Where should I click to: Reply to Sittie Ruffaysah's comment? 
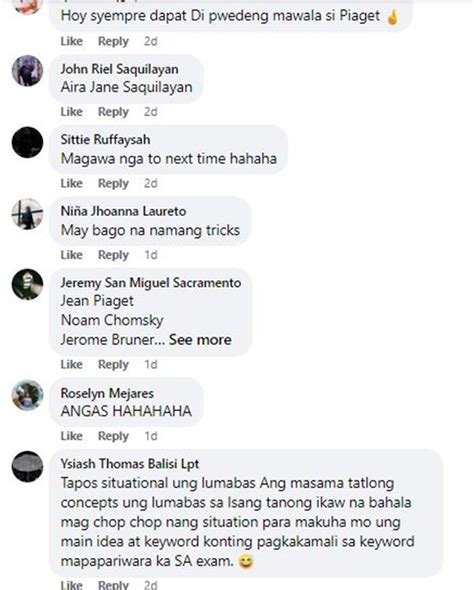pos(113,184)
